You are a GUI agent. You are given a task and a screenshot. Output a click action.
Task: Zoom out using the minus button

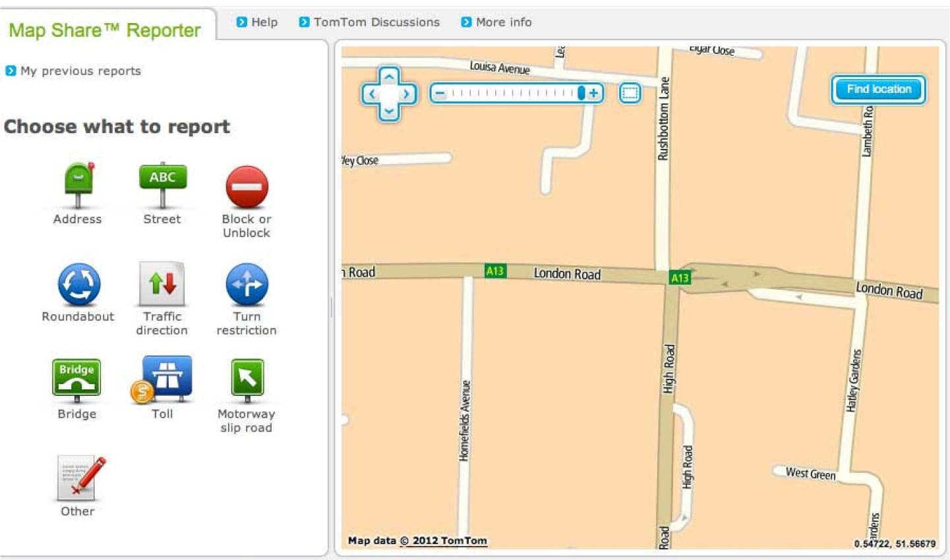[x=440, y=94]
